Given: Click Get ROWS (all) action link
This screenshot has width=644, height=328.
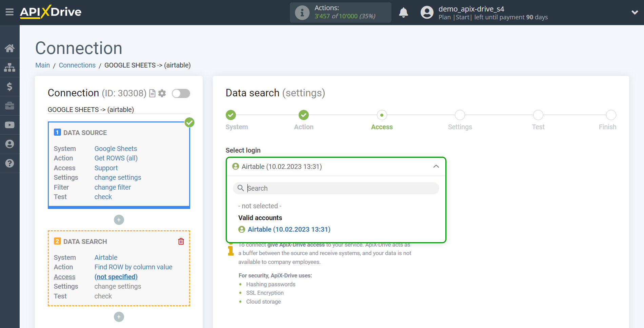Looking at the screenshot, I should tap(116, 158).
